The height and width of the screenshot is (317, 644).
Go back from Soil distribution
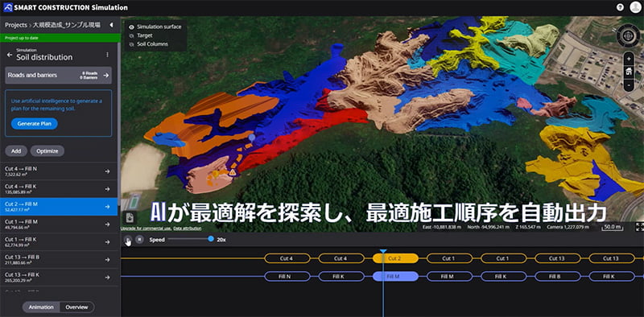(10, 55)
